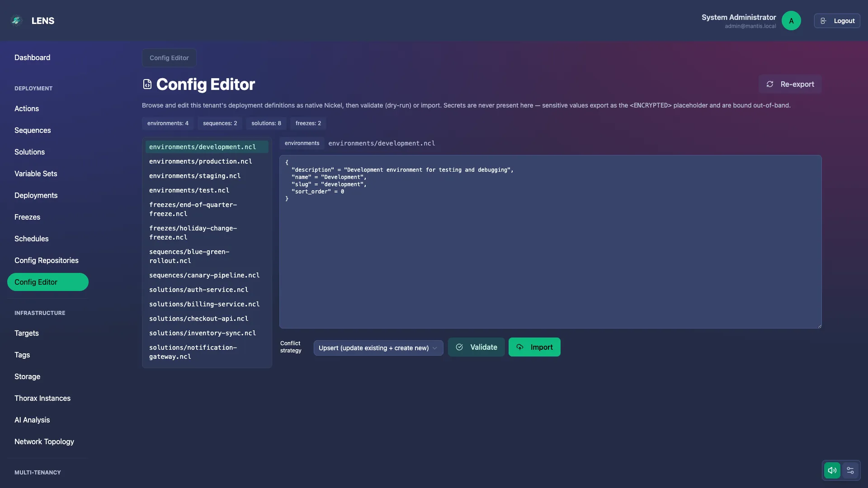Click the Config Editor breadcrumb tab
The width and height of the screenshot is (868, 488).
coord(169,58)
